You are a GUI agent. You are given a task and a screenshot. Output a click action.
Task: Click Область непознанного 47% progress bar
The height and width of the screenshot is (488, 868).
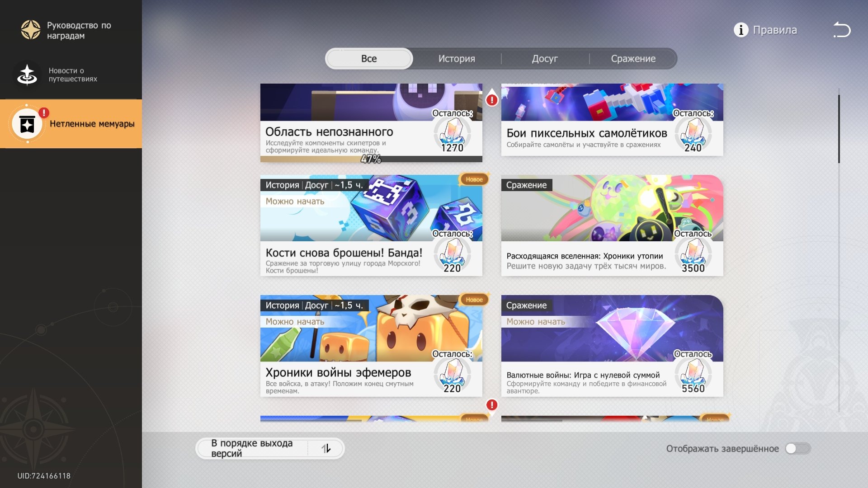[371, 159]
